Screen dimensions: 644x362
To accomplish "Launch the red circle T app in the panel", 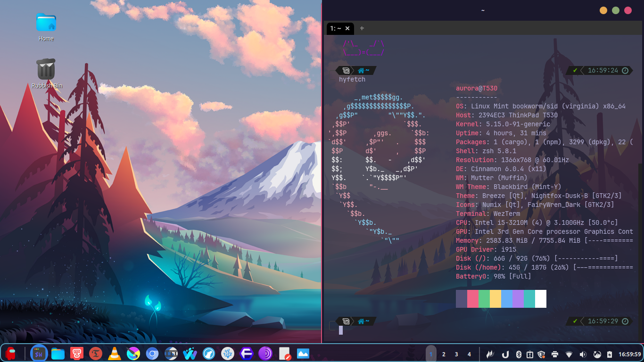I will click(96, 353).
